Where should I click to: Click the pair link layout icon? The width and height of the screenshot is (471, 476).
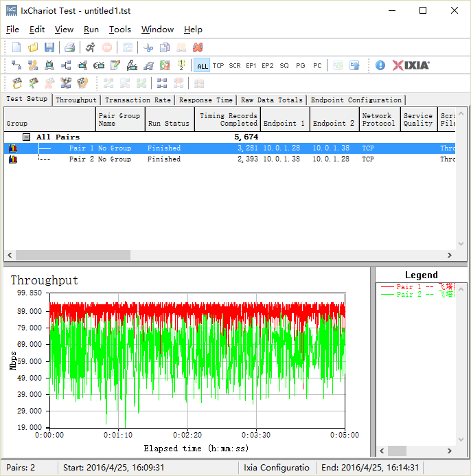162,83
